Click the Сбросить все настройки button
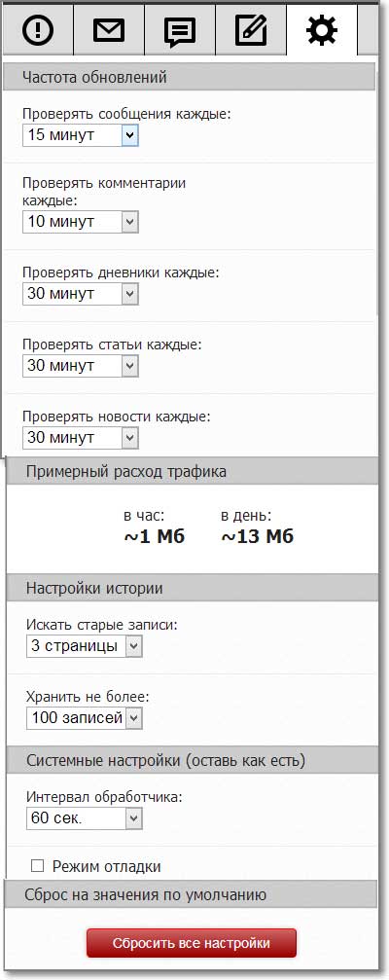The height and width of the screenshot is (980, 389). click(191, 943)
